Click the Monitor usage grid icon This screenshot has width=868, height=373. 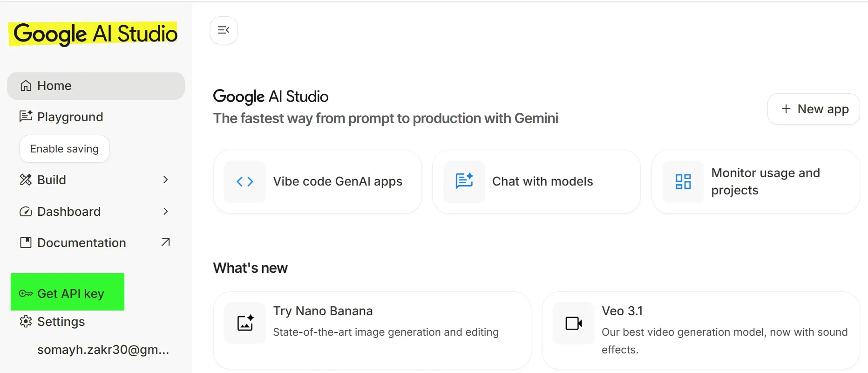click(x=683, y=181)
